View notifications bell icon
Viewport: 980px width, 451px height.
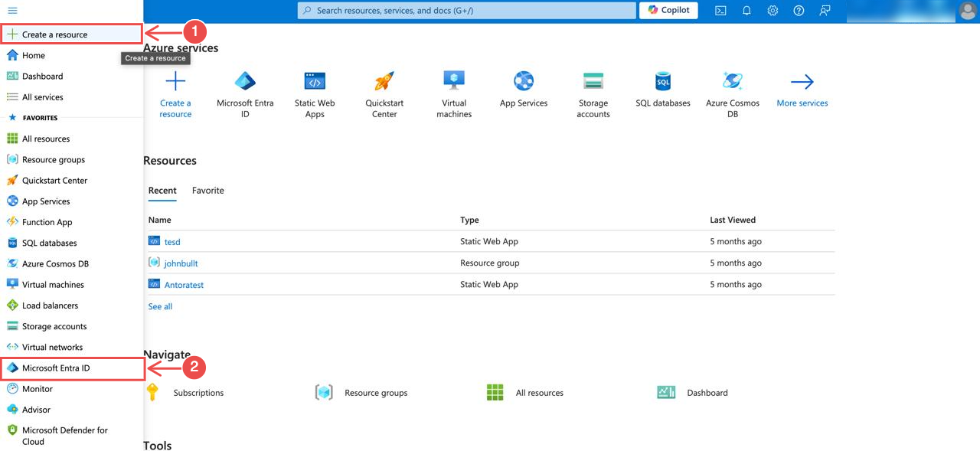click(x=746, y=10)
